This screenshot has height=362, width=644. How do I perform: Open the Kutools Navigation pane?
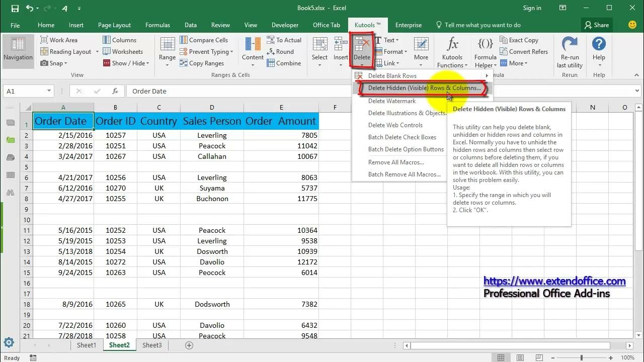point(18,50)
